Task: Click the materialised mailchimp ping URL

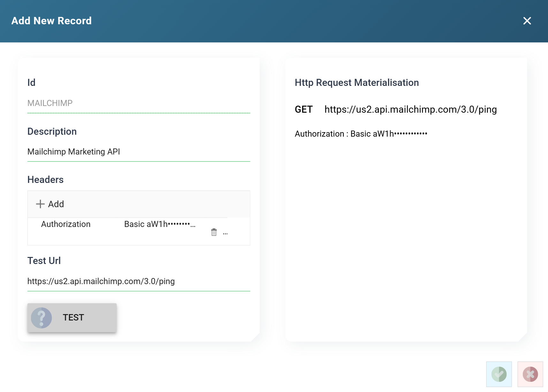Action: click(411, 109)
